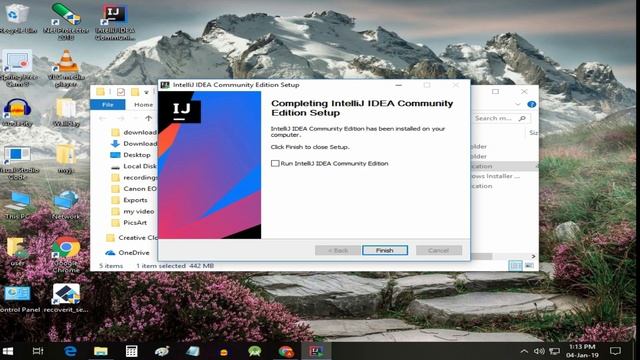Select the Audacity headphones desktop icon

click(17, 113)
